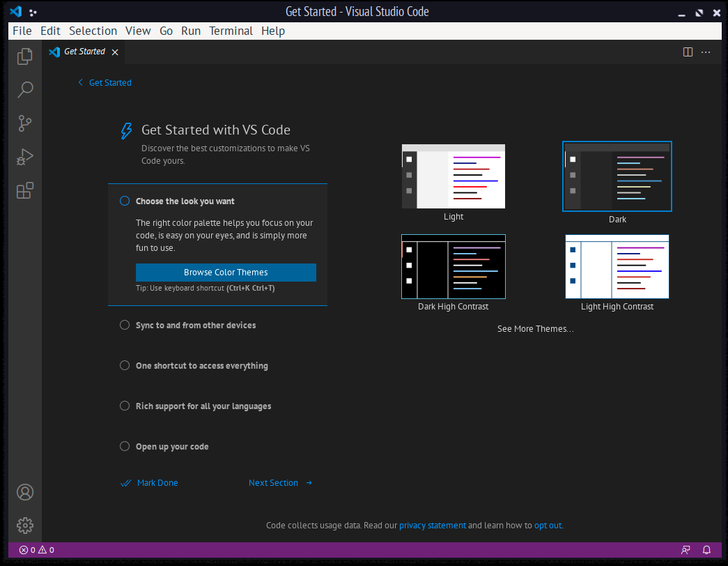Choose the Dark theme thumbnail
The width and height of the screenshot is (728, 566).
[x=617, y=176]
